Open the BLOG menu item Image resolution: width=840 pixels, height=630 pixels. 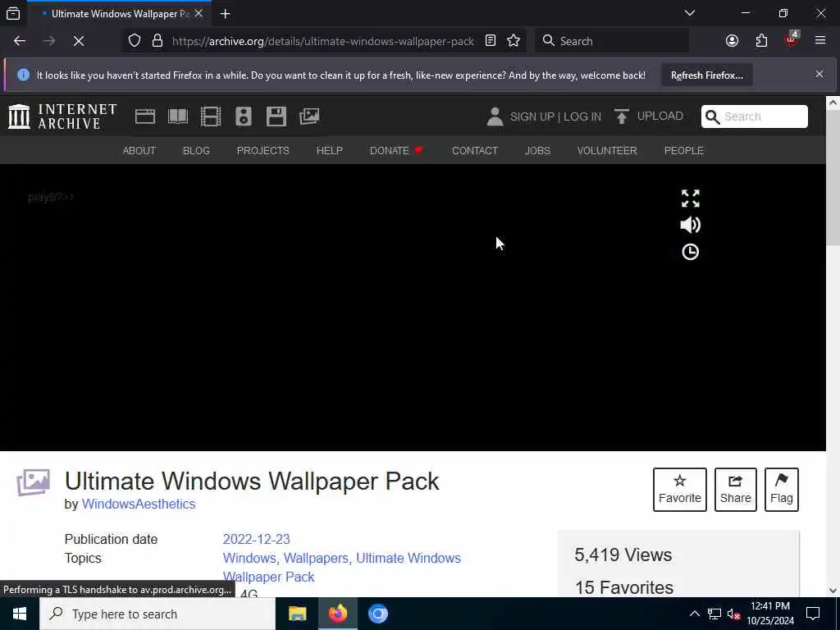tap(196, 151)
